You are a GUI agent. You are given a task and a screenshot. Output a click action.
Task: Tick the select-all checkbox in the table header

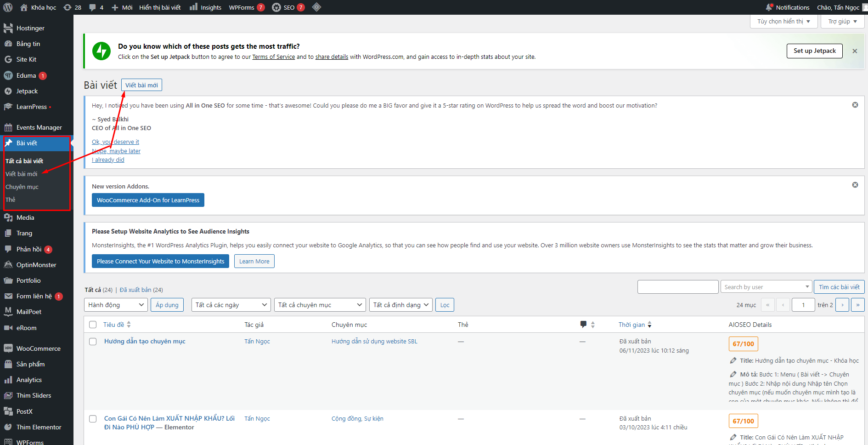pyautogui.click(x=93, y=325)
